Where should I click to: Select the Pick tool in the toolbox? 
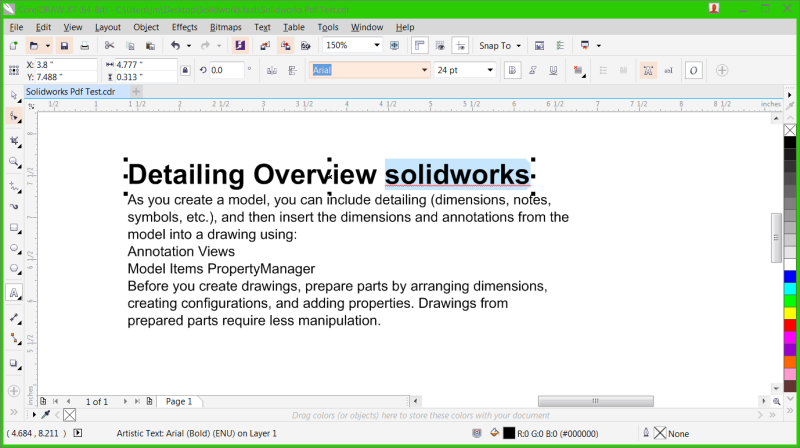14,95
